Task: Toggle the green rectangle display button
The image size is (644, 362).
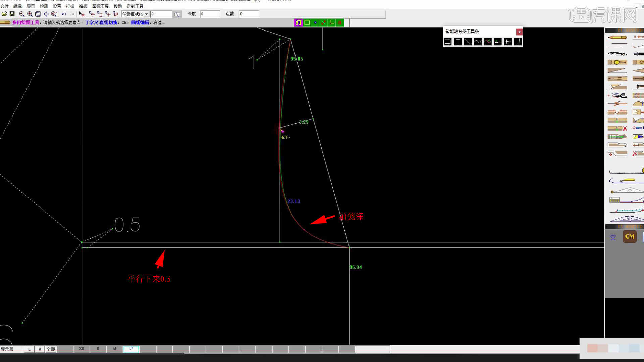Action: (307, 23)
